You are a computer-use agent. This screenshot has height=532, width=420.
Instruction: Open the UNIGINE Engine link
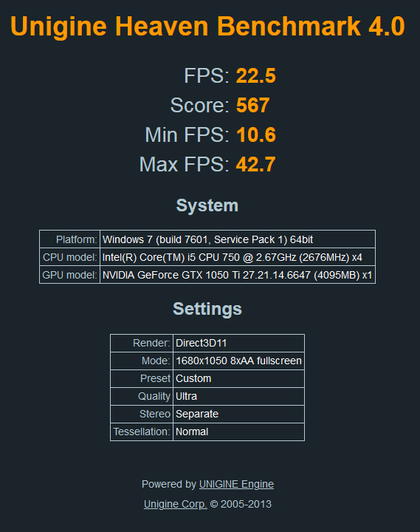click(236, 484)
